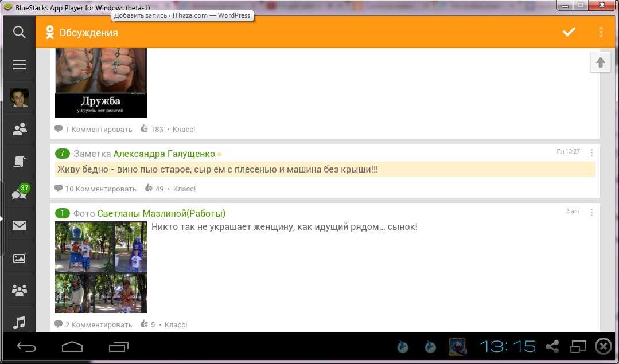This screenshot has height=364, width=619.
Task: Open the groups icon in sidebar
Action: 20,291
